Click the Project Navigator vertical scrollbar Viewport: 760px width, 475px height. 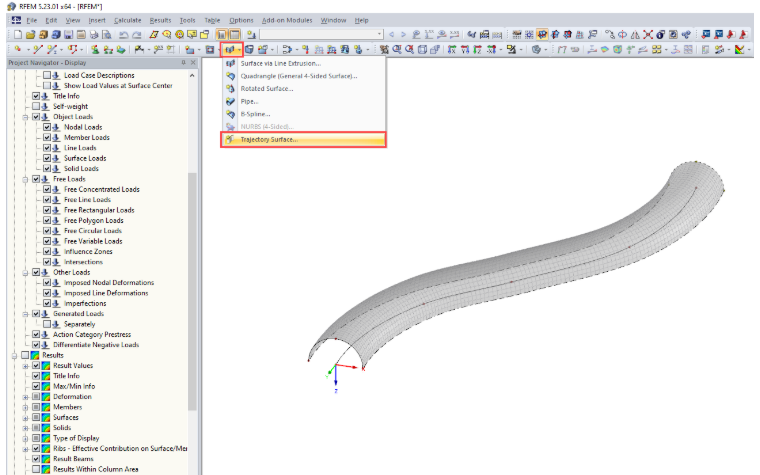coord(192,291)
